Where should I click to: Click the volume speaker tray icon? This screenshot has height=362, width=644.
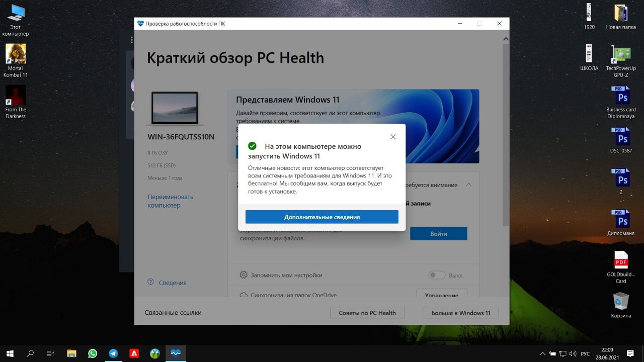pos(574,354)
